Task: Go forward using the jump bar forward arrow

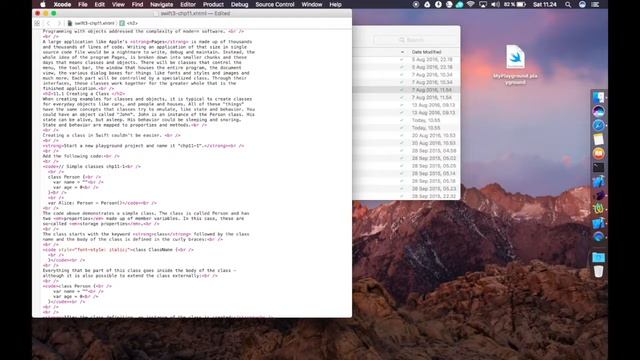Action: point(59,23)
